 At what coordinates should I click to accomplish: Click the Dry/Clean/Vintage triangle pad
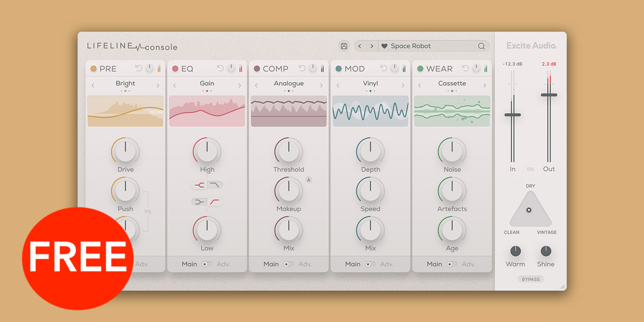[x=530, y=210]
